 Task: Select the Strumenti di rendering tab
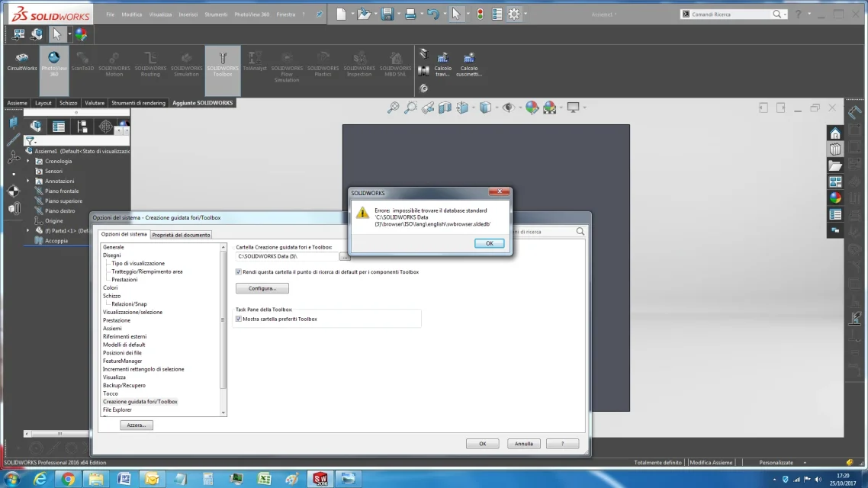138,103
